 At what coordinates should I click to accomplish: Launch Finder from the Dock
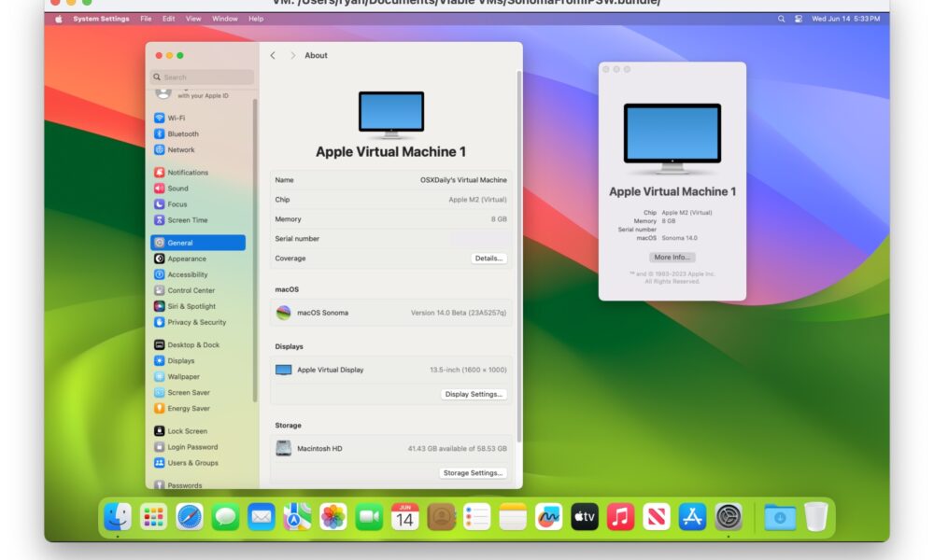118,516
